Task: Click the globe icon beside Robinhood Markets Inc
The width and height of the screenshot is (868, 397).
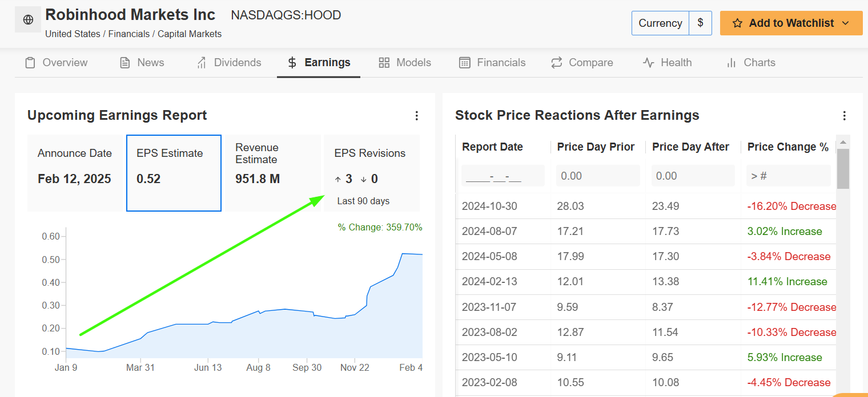Action: [x=28, y=19]
